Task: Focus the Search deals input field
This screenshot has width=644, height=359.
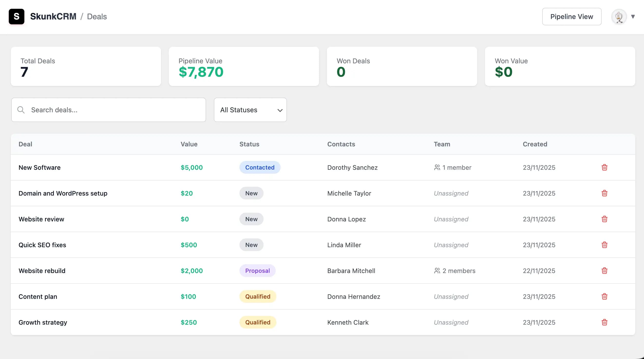Action: point(115,110)
